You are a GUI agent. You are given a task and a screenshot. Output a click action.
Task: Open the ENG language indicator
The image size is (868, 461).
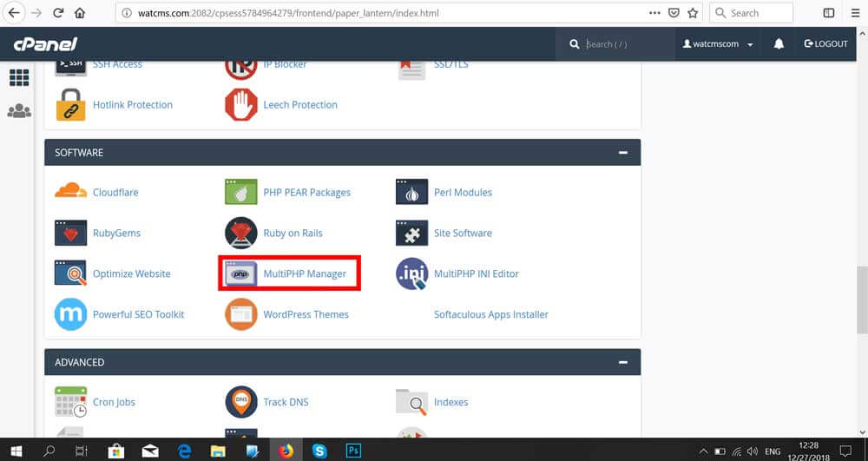[x=773, y=451]
